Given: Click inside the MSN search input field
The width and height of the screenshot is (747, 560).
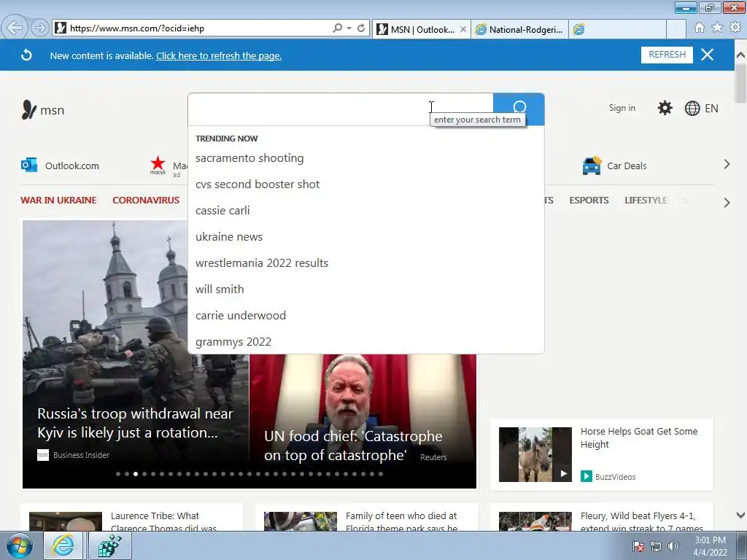Looking at the screenshot, I should 341,109.
